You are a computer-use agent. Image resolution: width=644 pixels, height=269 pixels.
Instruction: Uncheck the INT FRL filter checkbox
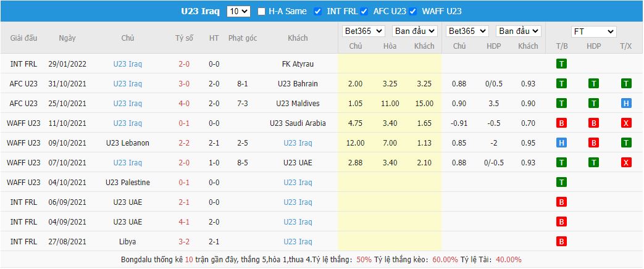(x=317, y=11)
